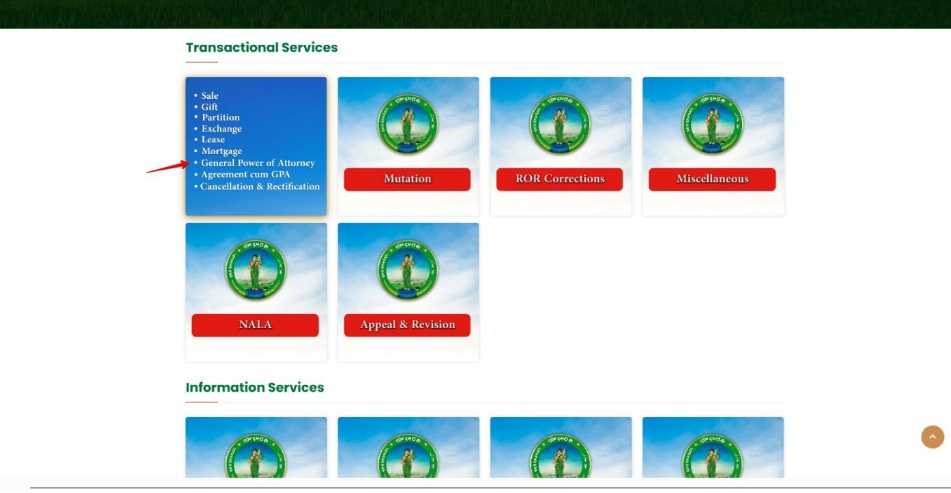The width and height of the screenshot is (951, 493).
Task: Select Gift in the transaction list
Action: click(210, 107)
